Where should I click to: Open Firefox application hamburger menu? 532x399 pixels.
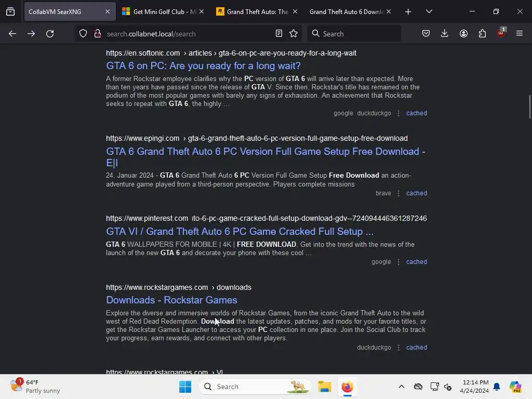(x=520, y=34)
